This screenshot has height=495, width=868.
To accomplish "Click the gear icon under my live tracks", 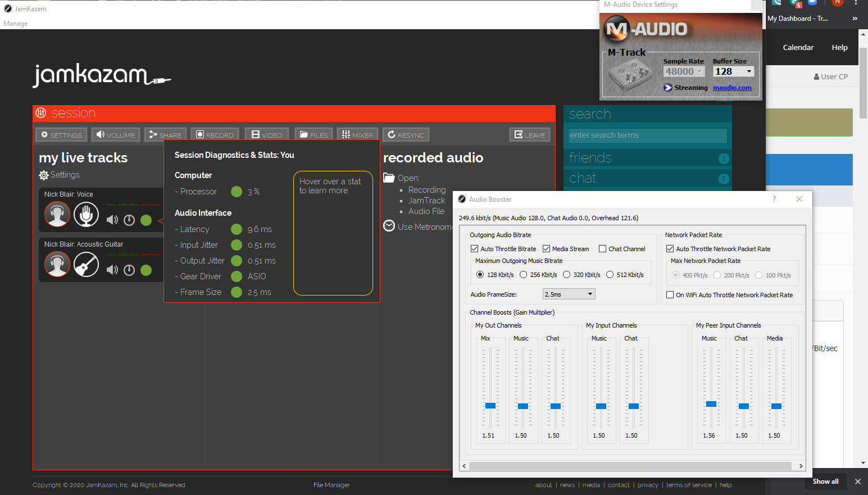I will (x=43, y=175).
